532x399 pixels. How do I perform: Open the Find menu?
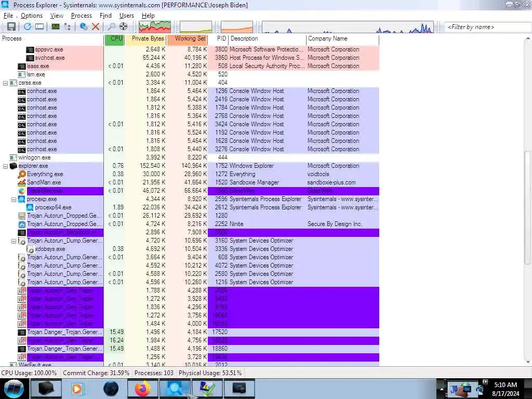tap(105, 16)
